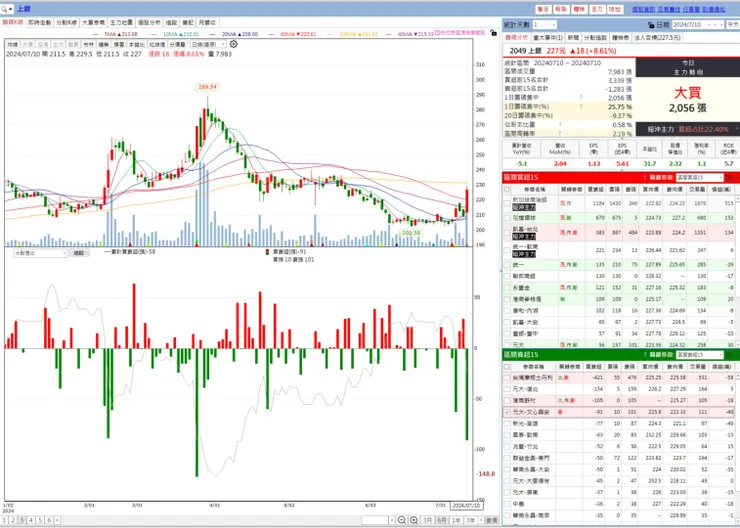This screenshot has width=740, height=528.
Task: Open the 分點進出 dropdown below chart
Action: [41, 253]
